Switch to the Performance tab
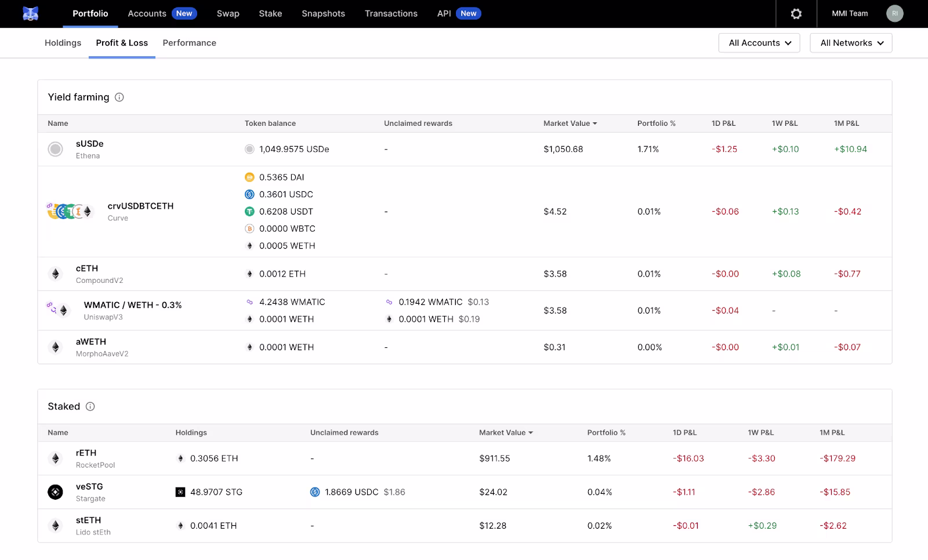Viewport: 928px width, 560px height. [x=189, y=43]
